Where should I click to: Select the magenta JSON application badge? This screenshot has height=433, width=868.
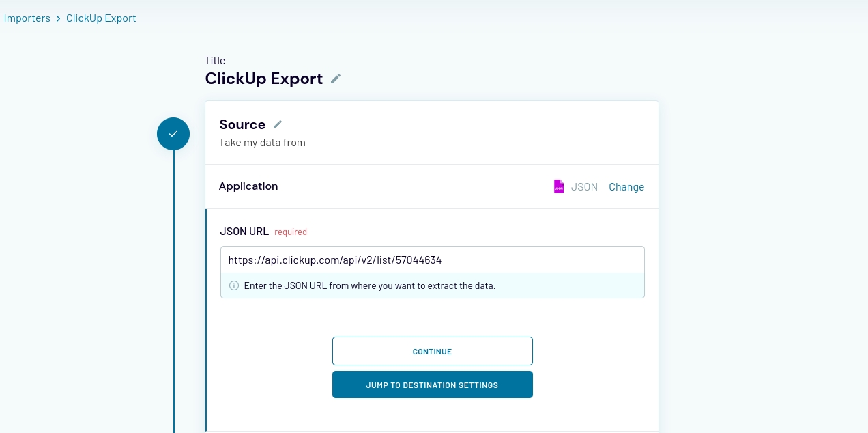559,186
